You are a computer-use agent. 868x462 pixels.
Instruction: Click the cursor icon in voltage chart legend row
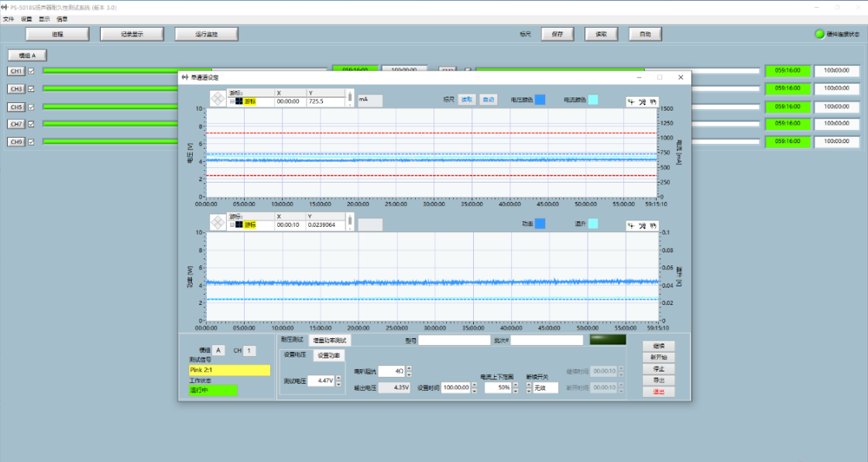(239, 102)
